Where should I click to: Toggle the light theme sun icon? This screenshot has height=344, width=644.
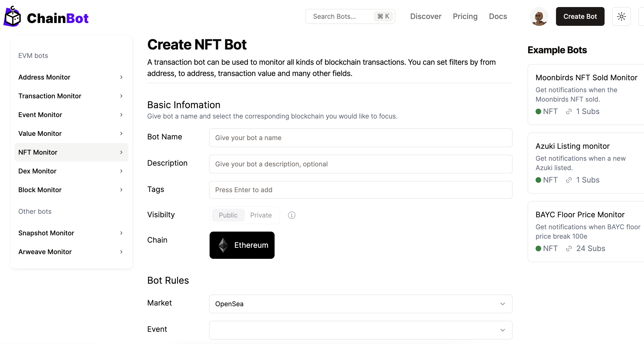[621, 16]
